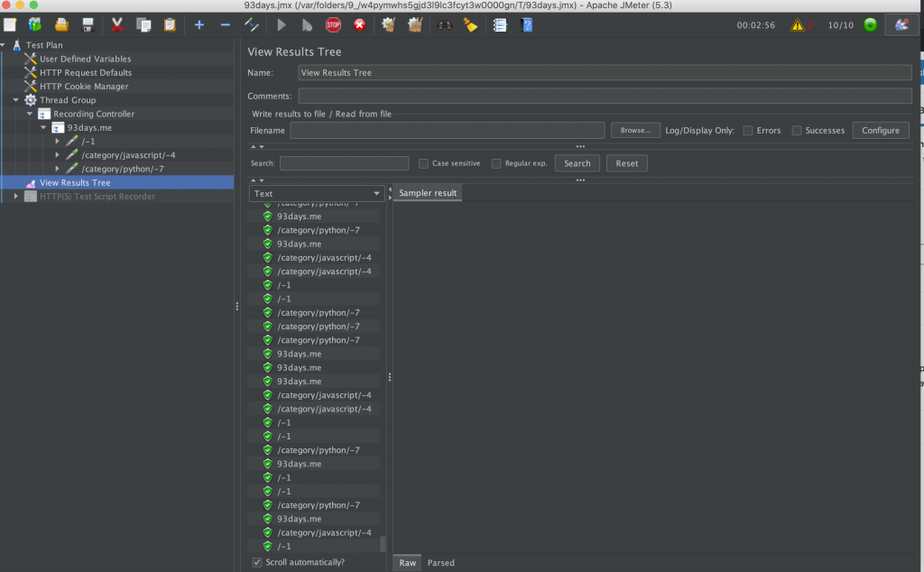Expand the /category/python/-7 tree node
This screenshot has width=924, height=572.
57,169
